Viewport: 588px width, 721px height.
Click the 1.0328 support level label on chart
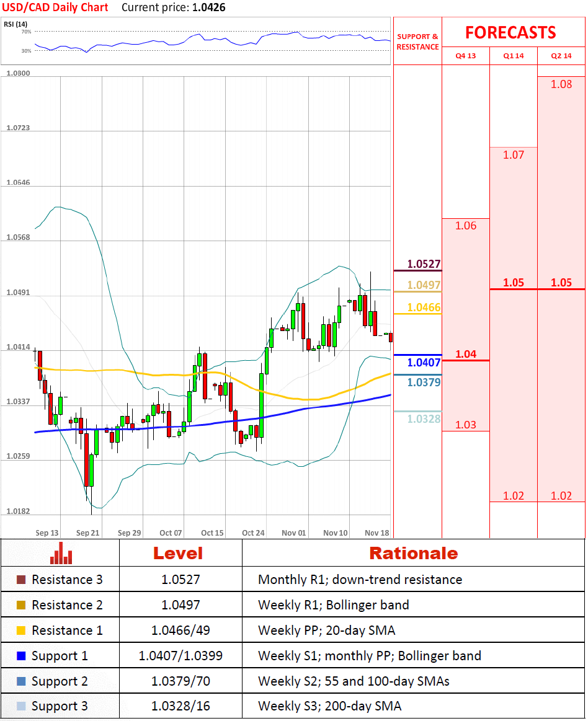(x=424, y=419)
